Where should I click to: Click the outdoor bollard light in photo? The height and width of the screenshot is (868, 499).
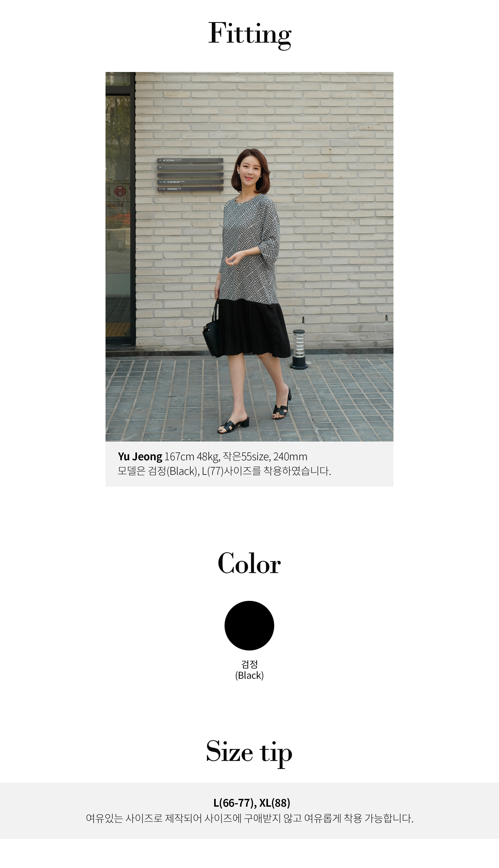[x=299, y=349]
